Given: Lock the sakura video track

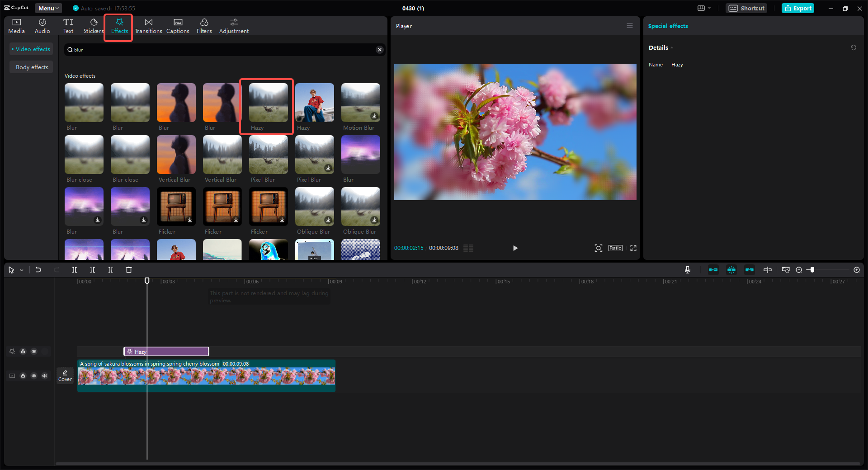Looking at the screenshot, I should tap(23, 376).
